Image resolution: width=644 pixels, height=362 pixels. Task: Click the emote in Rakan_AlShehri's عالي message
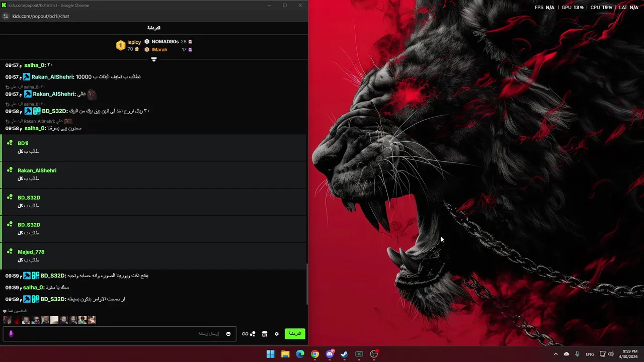coord(92,94)
